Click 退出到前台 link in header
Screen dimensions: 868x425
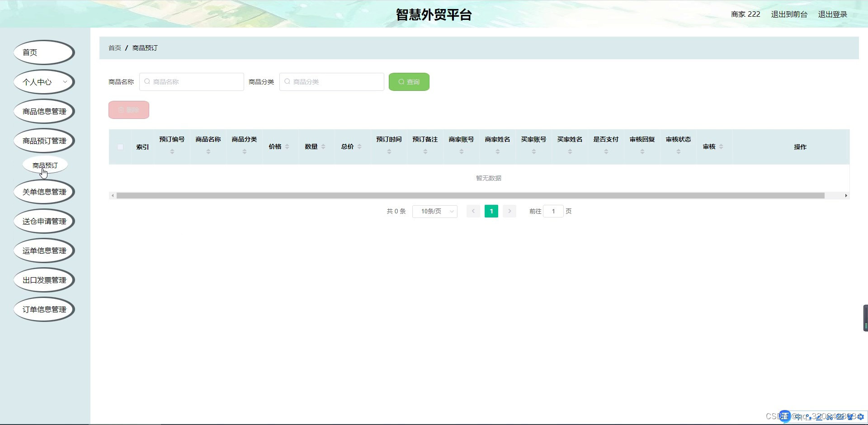(x=789, y=14)
